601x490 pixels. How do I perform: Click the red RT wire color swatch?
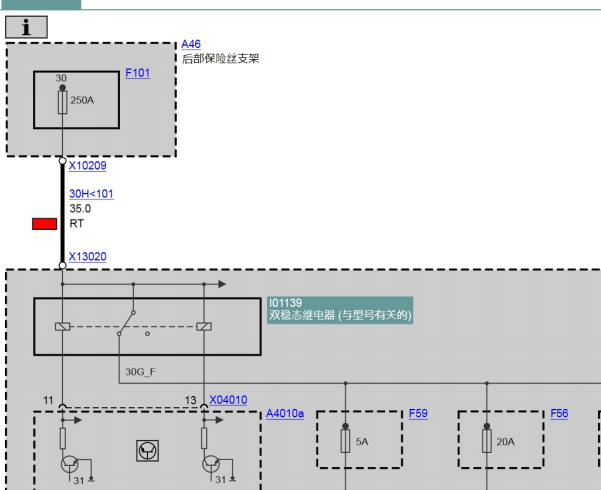pos(44,224)
